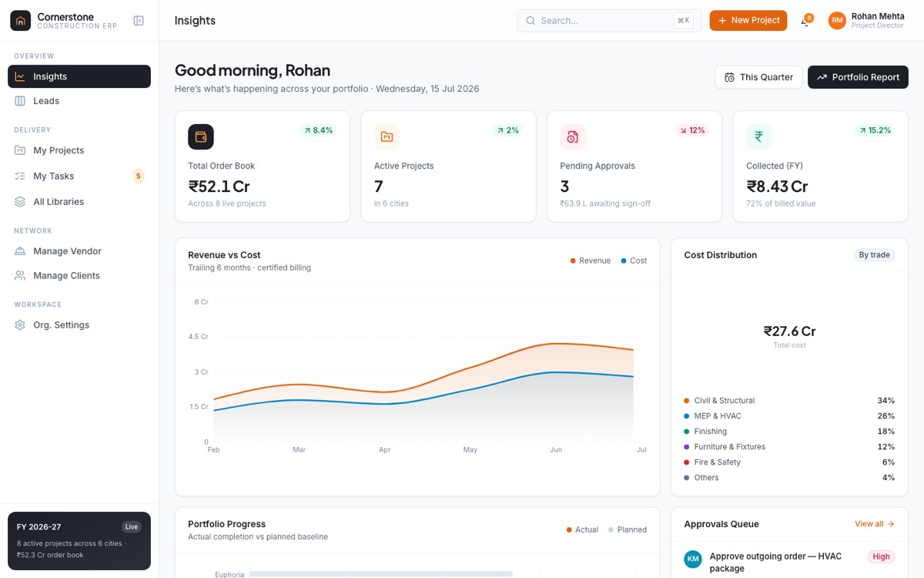Click the ⌘K shortcut hint
The height and width of the screenshot is (578, 924).
point(683,21)
